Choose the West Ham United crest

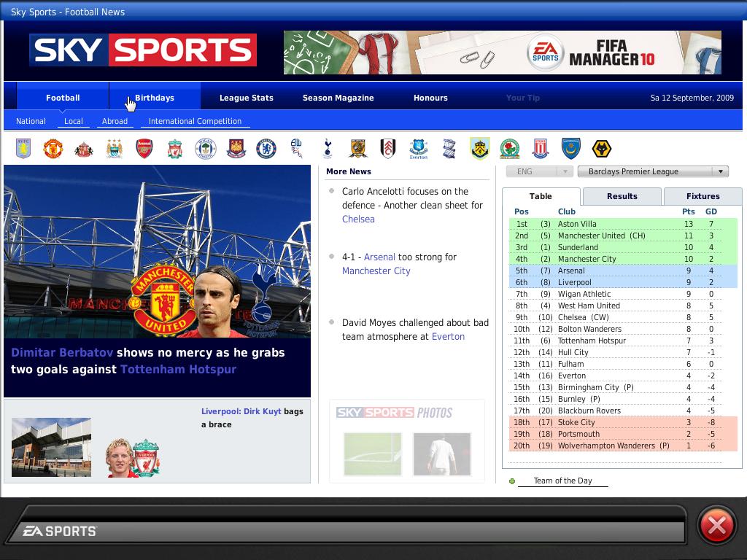(236, 149)
